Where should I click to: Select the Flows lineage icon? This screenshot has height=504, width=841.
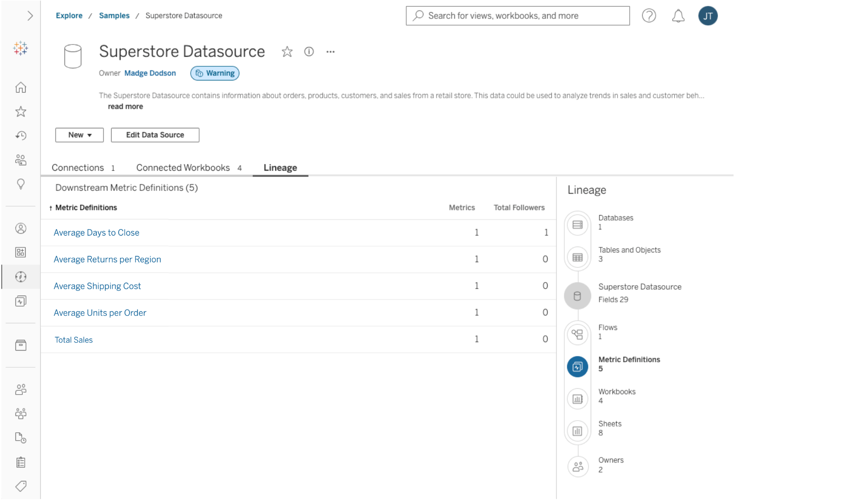577,334
